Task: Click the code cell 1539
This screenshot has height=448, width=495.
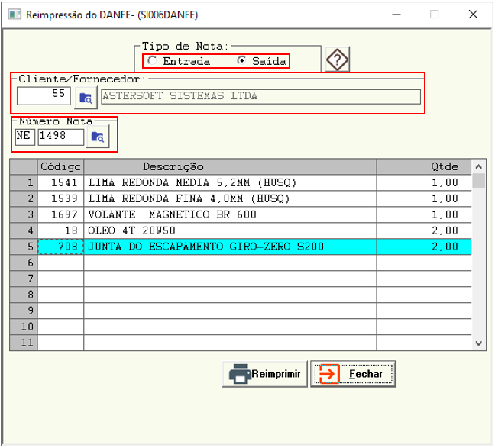Action: pos(60,198)
